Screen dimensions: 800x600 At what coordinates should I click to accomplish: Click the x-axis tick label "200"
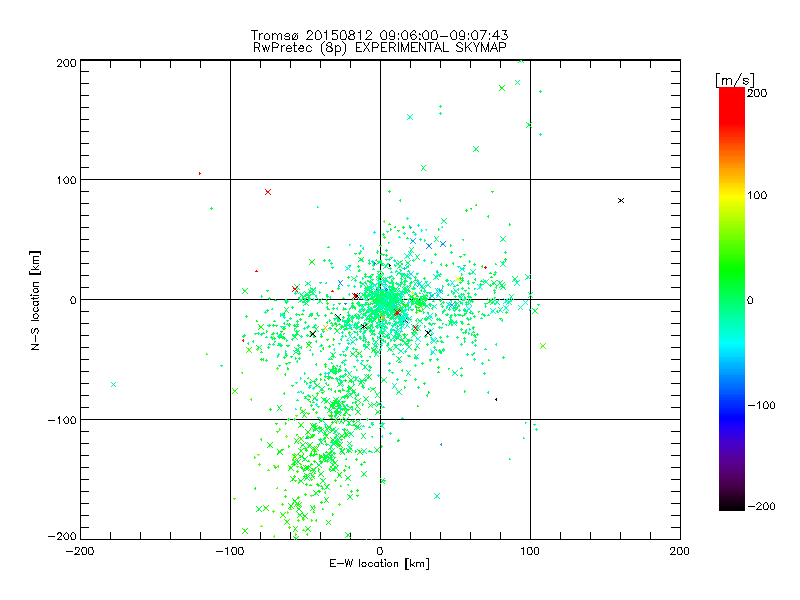(679, 551)
